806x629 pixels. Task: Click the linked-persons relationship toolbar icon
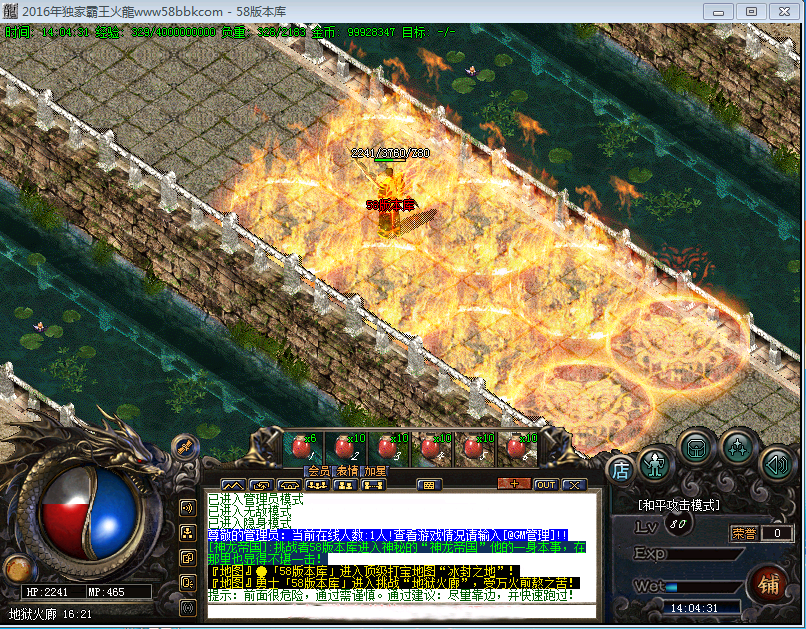coord(373,485)
